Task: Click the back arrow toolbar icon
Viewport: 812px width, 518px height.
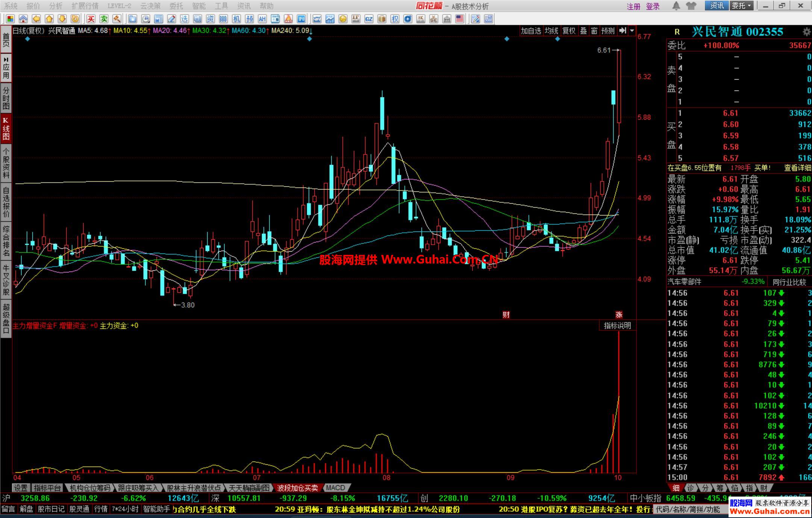Action: coord(36,19)
